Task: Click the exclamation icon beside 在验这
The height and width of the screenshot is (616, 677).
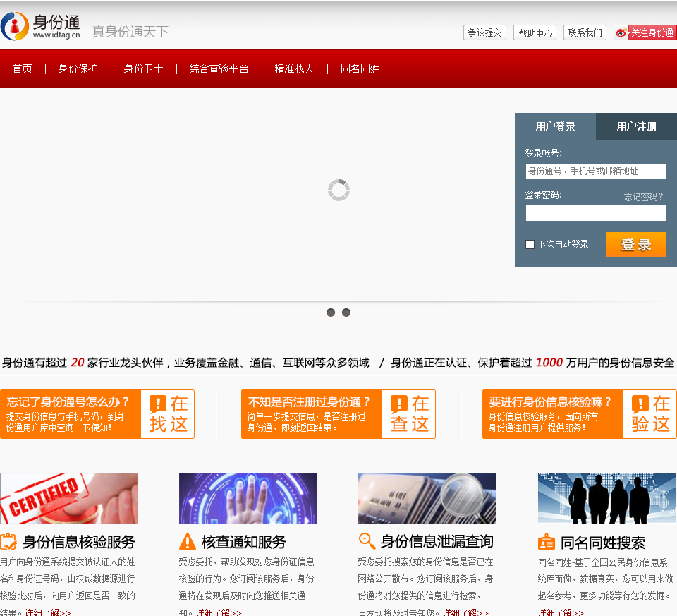Action: pos(640,404)
